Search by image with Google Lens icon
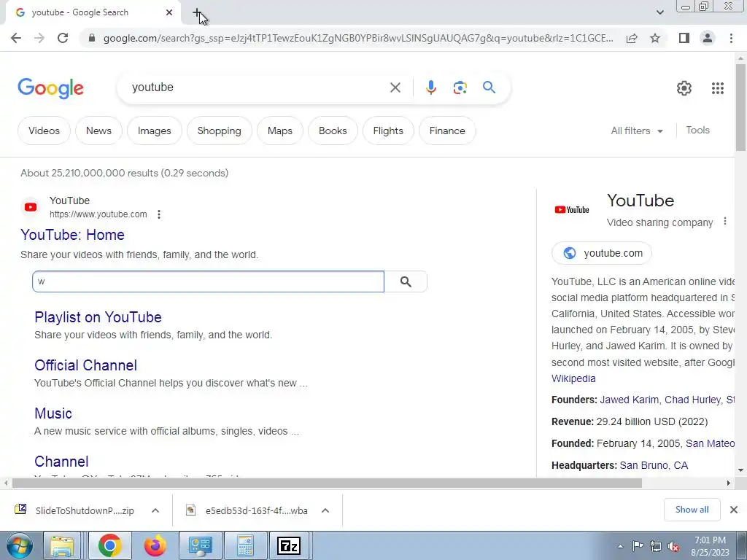Screen dimensions: 747x560 460,87
